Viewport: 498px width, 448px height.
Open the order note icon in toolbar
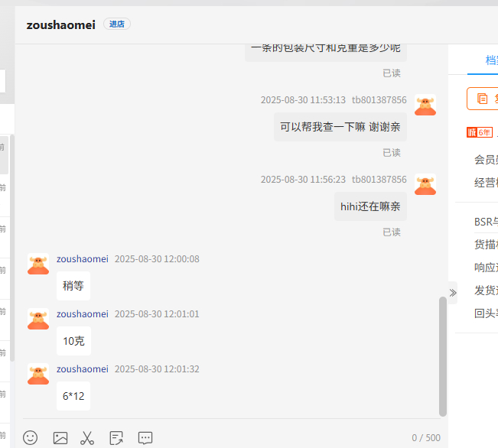click(x=116, y=437)
